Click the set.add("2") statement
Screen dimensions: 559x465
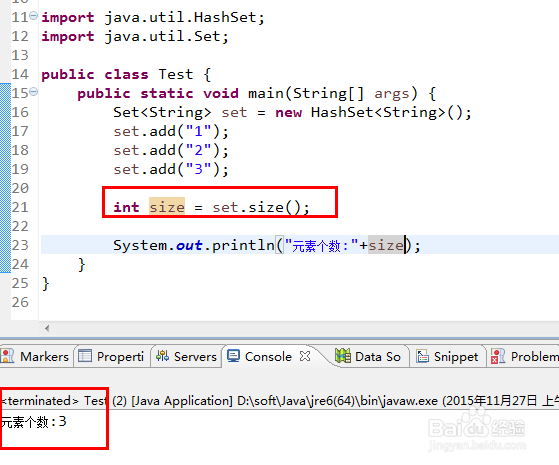[171, 150]
